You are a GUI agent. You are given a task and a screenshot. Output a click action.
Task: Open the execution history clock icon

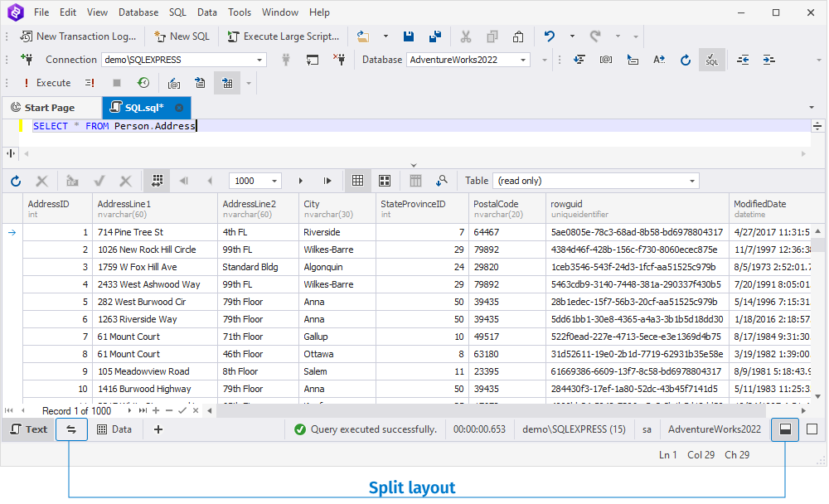(143, 83)
